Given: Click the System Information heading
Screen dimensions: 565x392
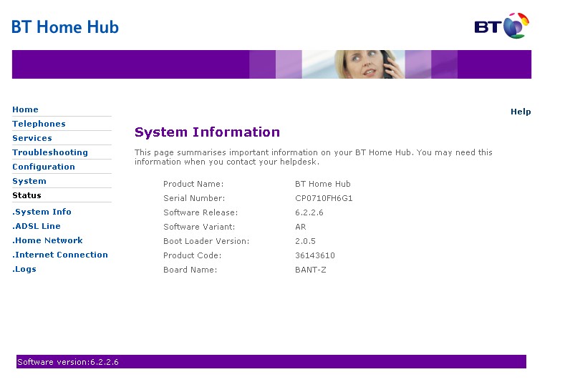Looking at the screenshot, I should click(207, 132).
